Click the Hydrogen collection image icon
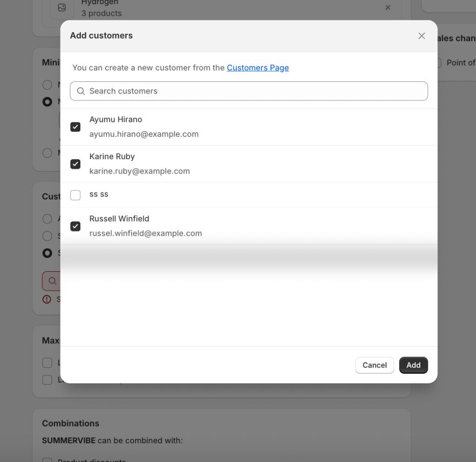 [62, 7]
